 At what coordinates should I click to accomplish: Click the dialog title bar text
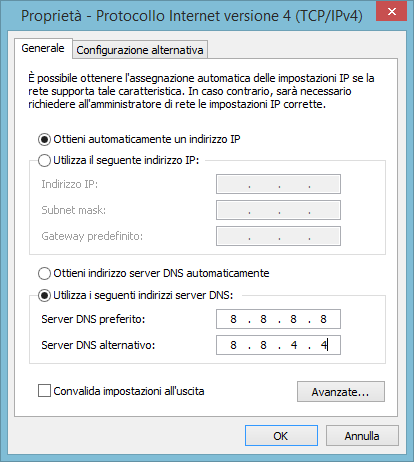pos(192,16)
